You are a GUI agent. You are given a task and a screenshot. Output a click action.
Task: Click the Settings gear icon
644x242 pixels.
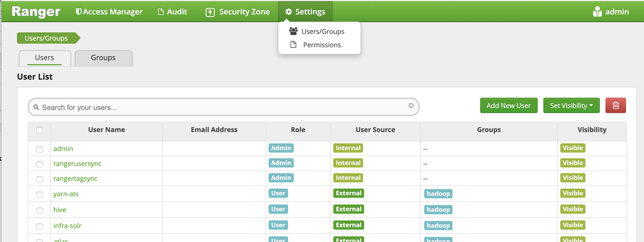[x=289, y=12]
